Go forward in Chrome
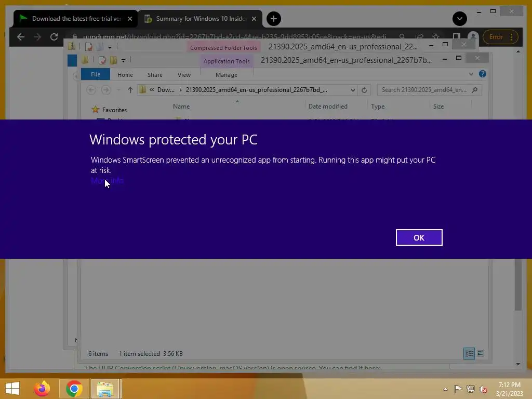 [37, 37]
